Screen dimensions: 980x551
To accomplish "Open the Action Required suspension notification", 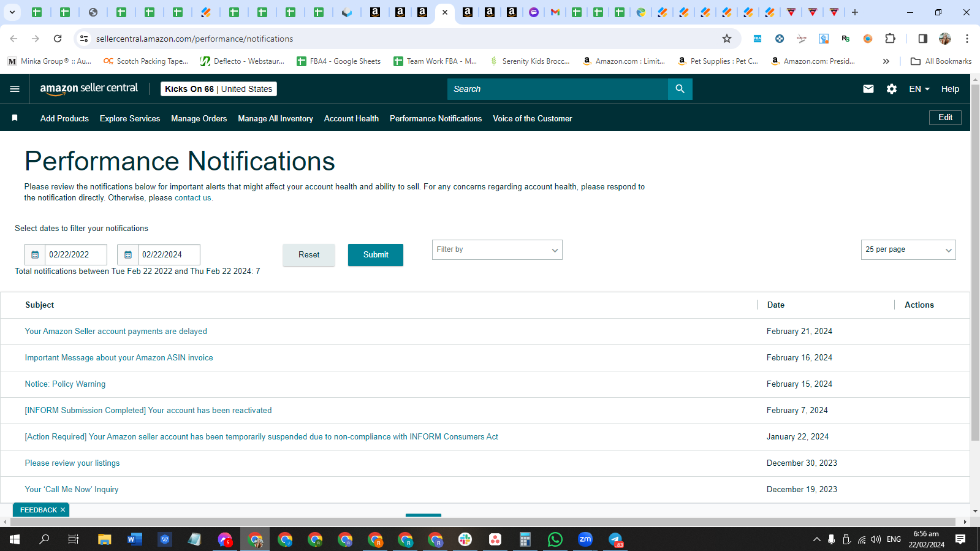I will coord(261,437).
